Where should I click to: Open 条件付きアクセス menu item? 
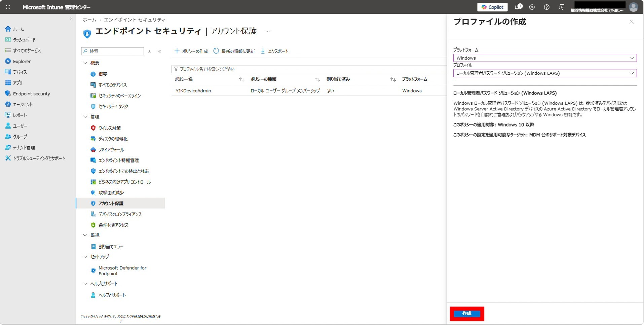113,225
